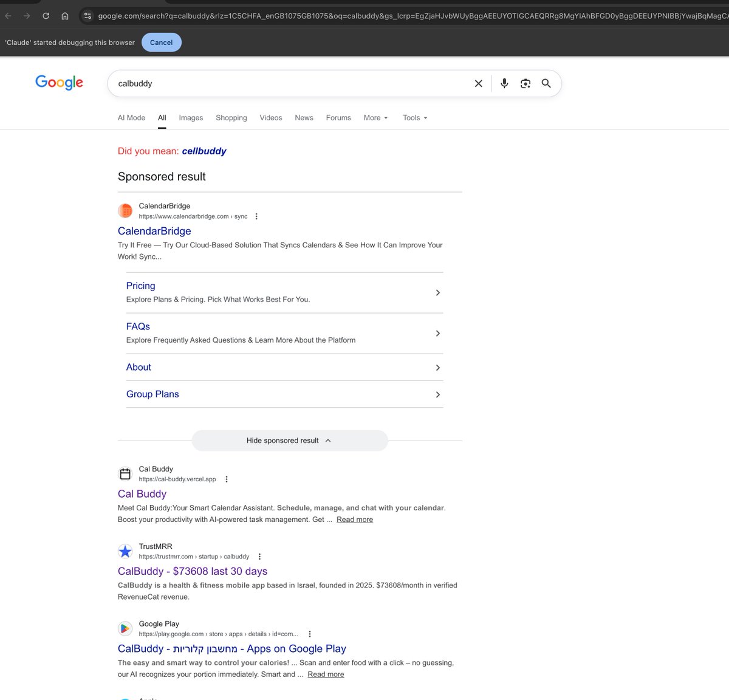
Task: Focus the calbuddy search input field
Action: 292,84
